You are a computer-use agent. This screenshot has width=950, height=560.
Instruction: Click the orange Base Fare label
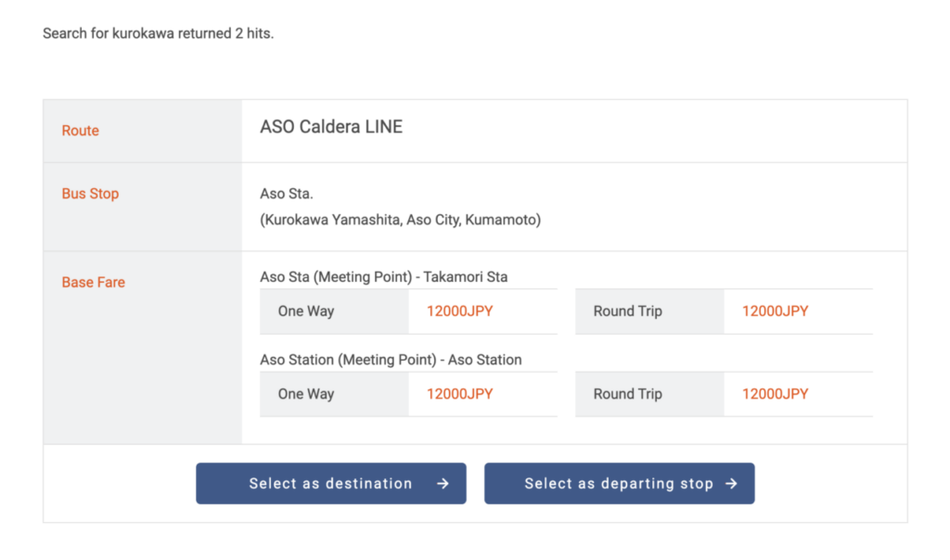coord(93,282)
